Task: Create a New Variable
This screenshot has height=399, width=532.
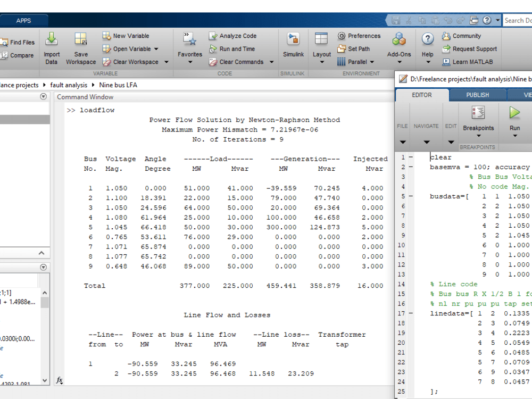Action: click(126, 36)
